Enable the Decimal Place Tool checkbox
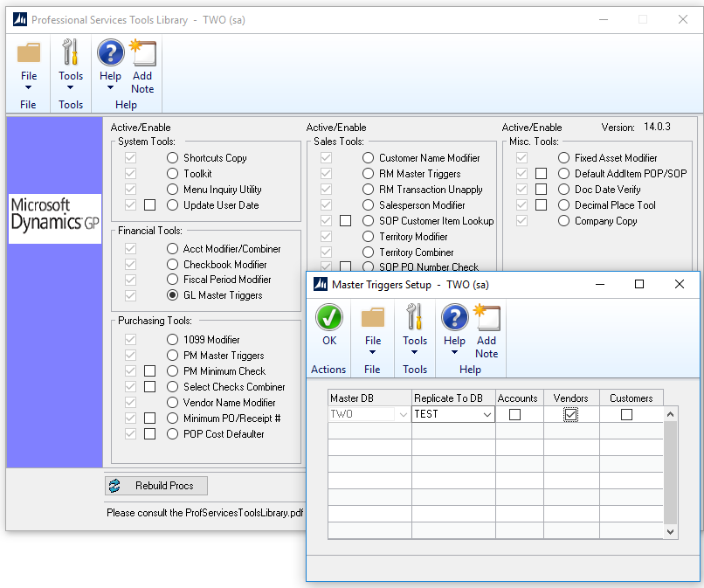 pyautogui.click(x=542, y=204)
